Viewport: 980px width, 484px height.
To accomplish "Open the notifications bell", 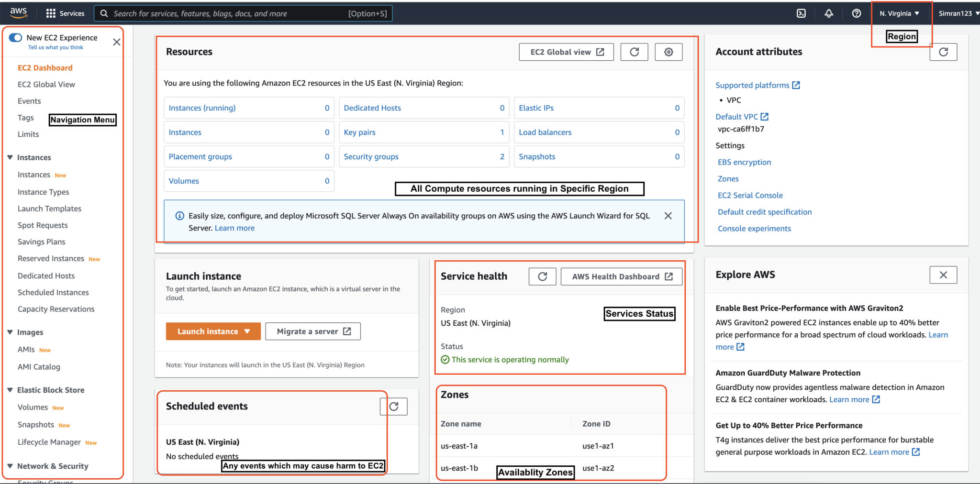I will point(829,13).
